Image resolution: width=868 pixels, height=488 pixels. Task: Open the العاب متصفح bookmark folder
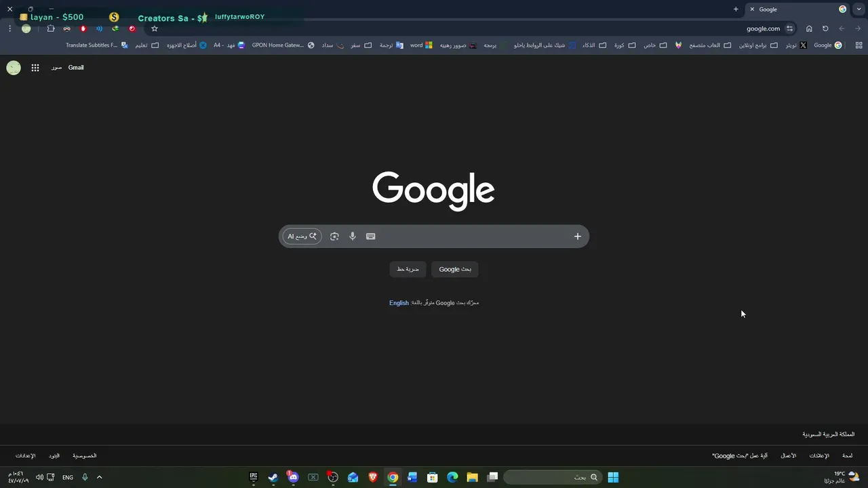pyautogui.click(x=711, y=45)
